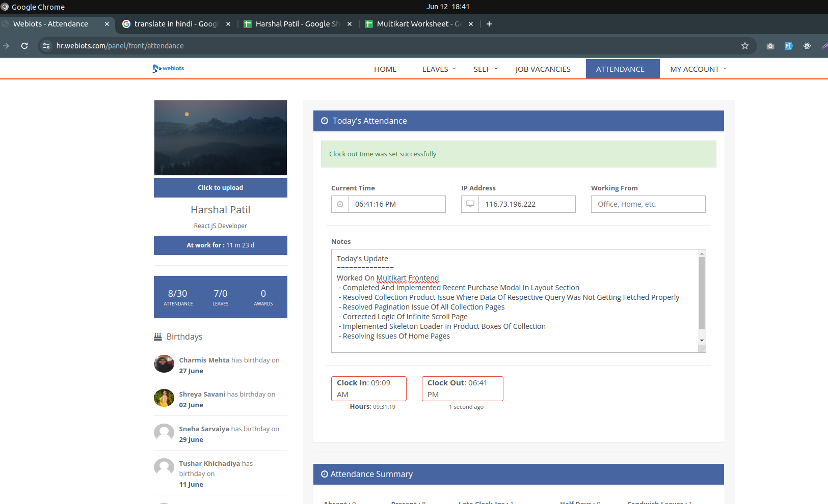Expand the SELF dropdown menu
The width and height of the screenshot is (828, 504).
point(485,69)
